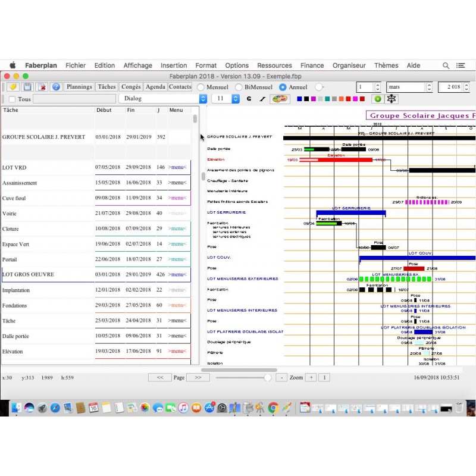This screenshot has width=476, height=476.
Task: Open the App Store Dock icon
Action: pos(209,408)
